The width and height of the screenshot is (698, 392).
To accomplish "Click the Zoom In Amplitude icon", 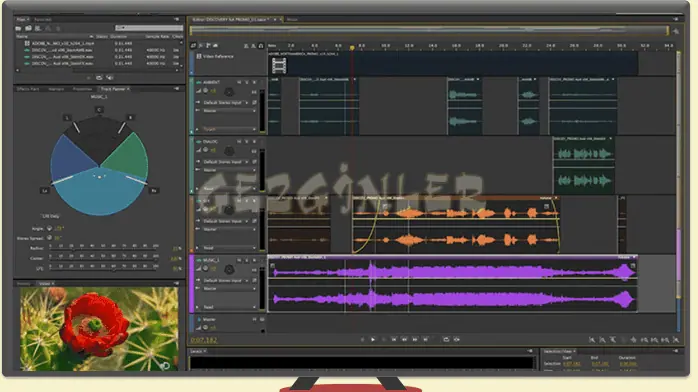I will [x=592, y=340].
